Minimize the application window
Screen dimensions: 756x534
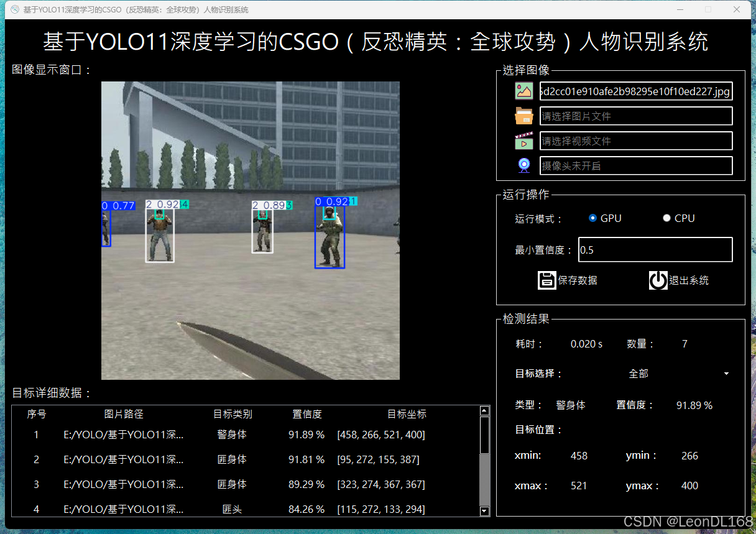tap(680, 9)
